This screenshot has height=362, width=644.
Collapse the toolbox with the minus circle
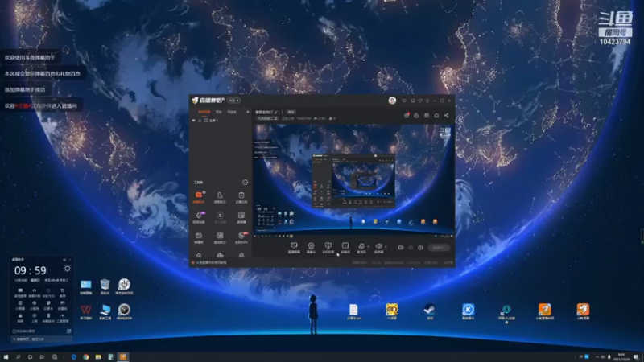pos(246,183)
